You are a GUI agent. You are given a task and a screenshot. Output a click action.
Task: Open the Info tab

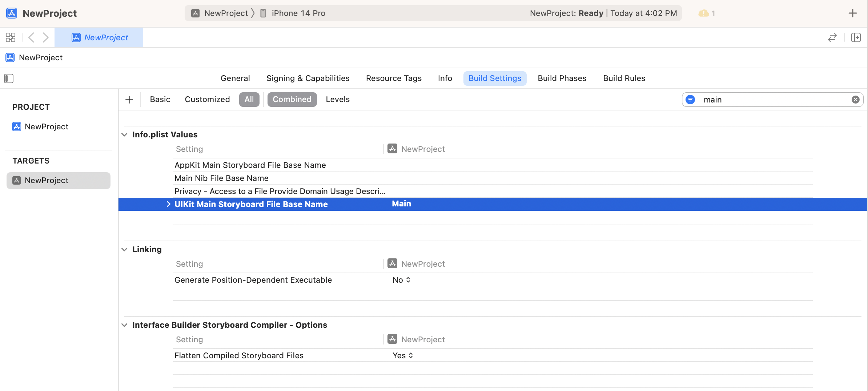pyautogui.click(x=445, y=78)
